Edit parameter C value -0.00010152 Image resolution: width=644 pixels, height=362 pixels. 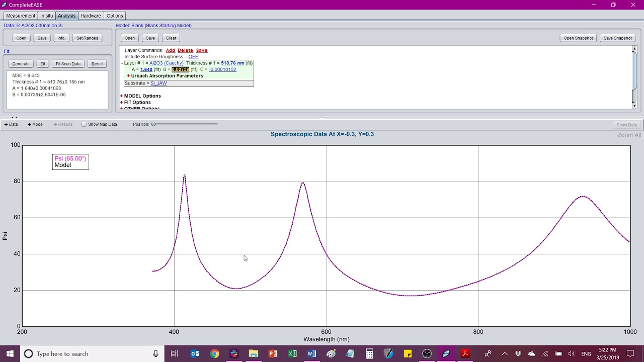click(x=222, y=69)
